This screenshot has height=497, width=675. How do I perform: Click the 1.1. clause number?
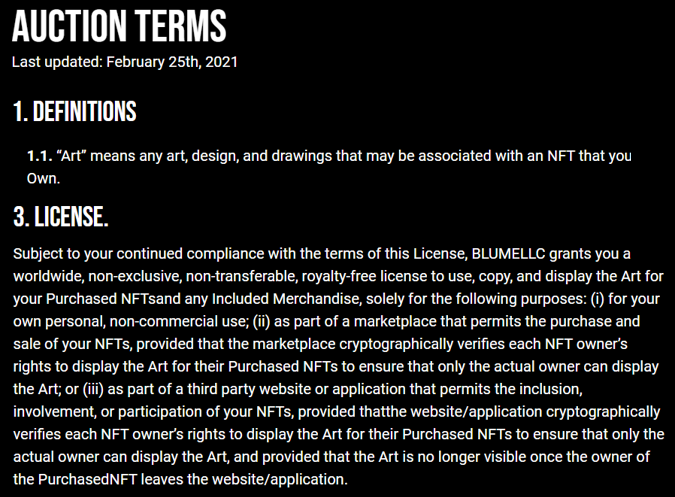(x=38, y=157)
